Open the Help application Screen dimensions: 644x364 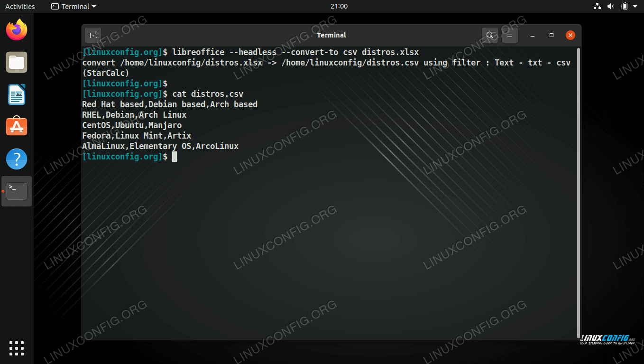(x=17, y=159)
